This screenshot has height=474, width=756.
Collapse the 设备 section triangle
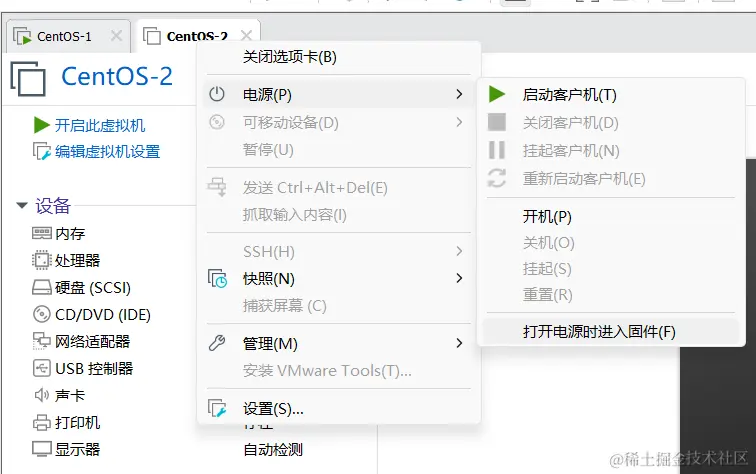pyautogui.click(x=22, y=205)
